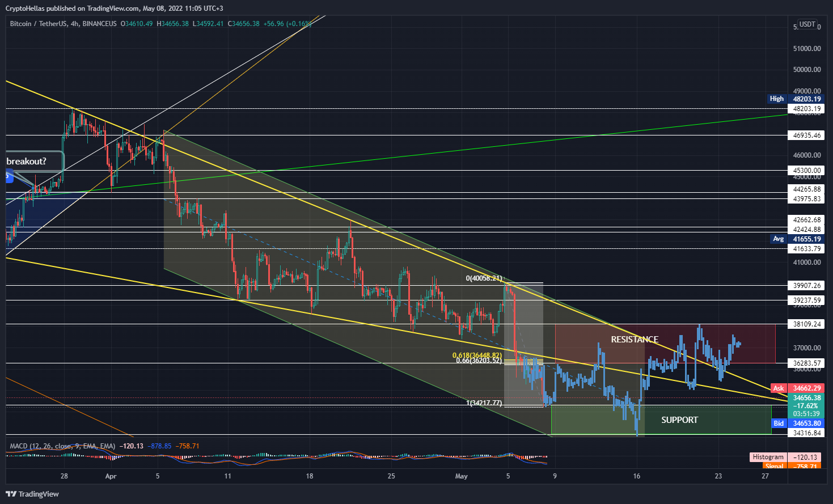Click the 39237.59 price tag

807,300
